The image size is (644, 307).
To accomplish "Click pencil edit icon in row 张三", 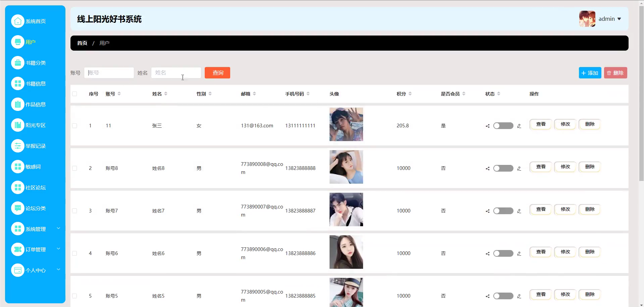I will pyautogui.click(x=519, y=126).
